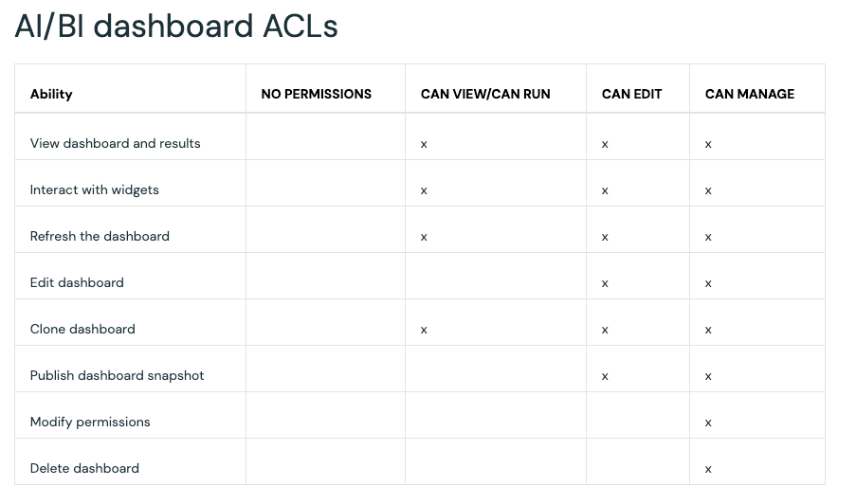
Task: Click the CAN VIEW/CAN RUN x for Clone dashboard
Action: click(424, 331)
